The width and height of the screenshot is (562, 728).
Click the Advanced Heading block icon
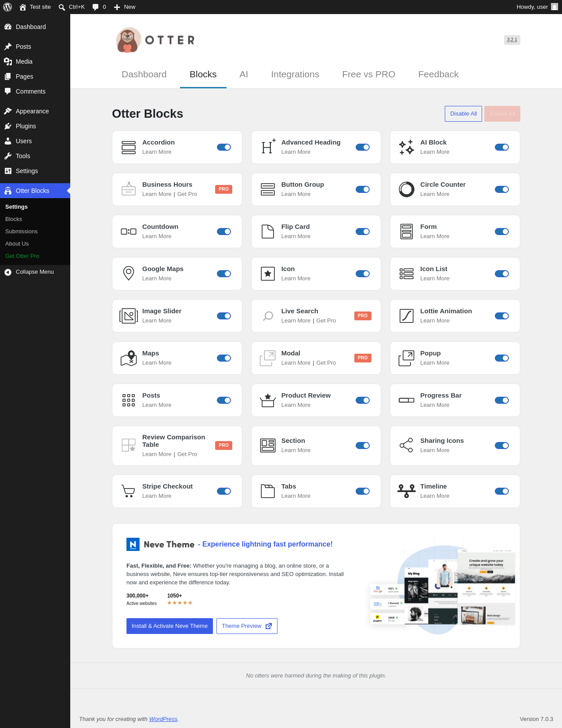click(268, 147)
